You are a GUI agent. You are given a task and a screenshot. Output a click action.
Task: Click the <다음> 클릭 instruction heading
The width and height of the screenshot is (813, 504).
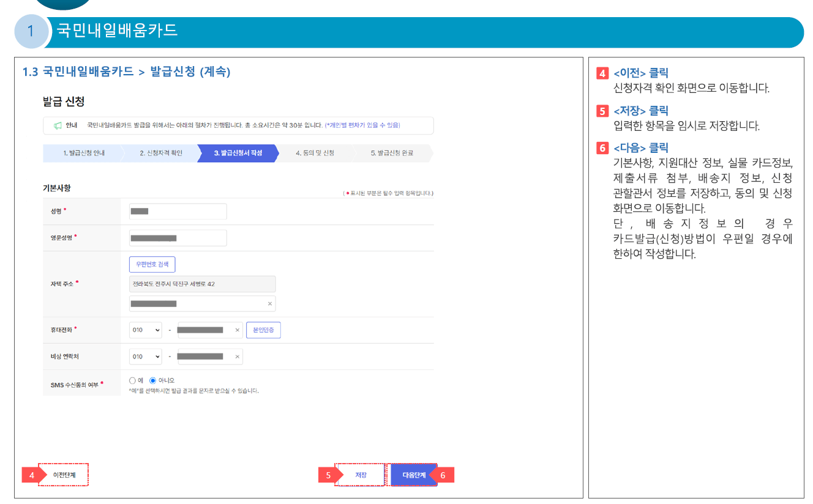click(641, 148)
